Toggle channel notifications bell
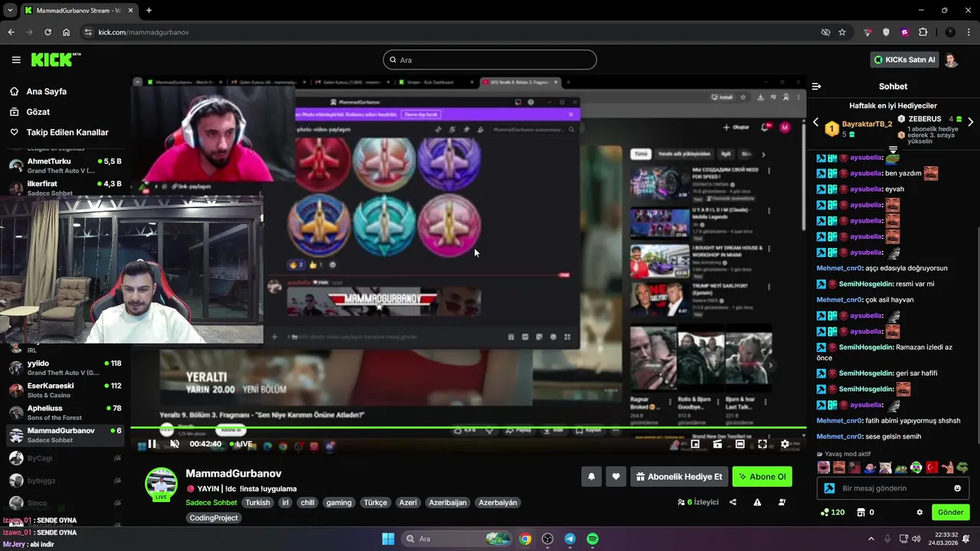The height and width of the screenshot is (551, 980). [x=591, y=477]
